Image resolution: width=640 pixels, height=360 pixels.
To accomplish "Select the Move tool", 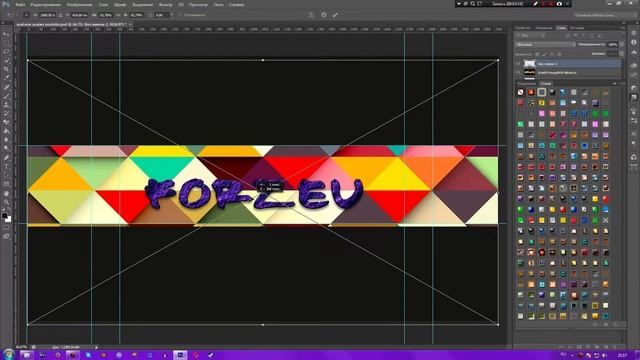I will point(6,34).
